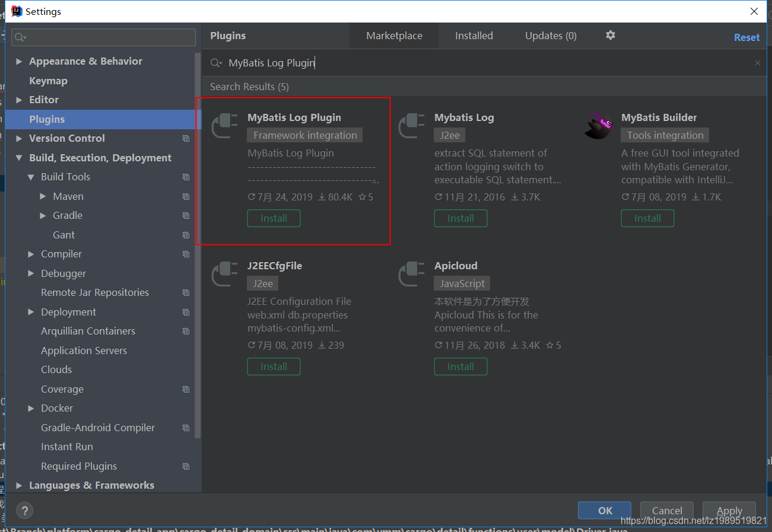
Task: Click the project-level icon beside Gradle
Action: [x=186, y=216]
